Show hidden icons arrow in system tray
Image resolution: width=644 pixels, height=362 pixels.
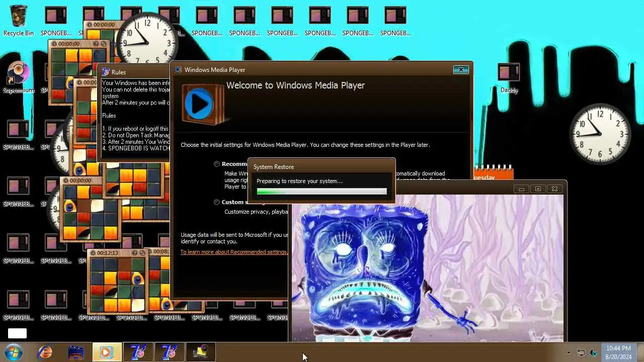(569, 352)
